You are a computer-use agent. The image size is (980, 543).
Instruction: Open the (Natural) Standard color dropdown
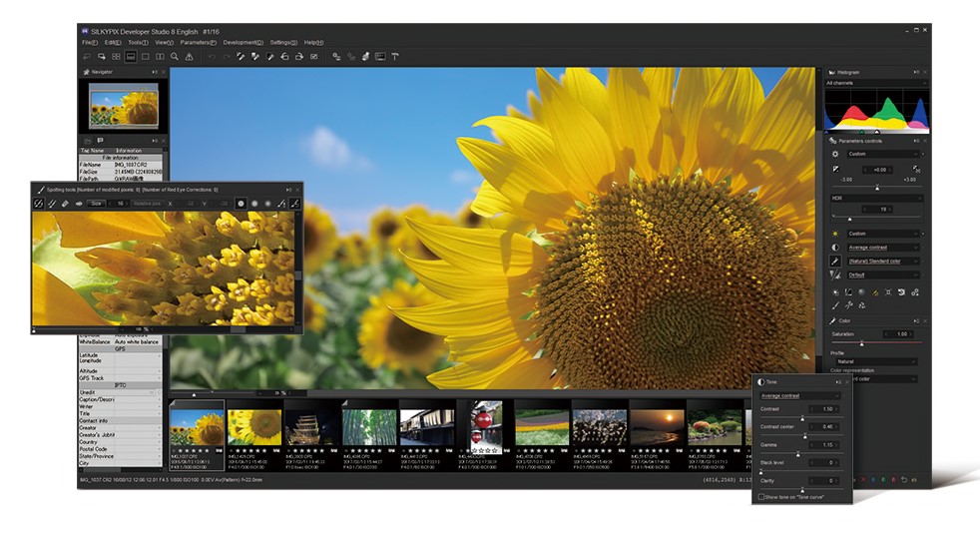882,262
